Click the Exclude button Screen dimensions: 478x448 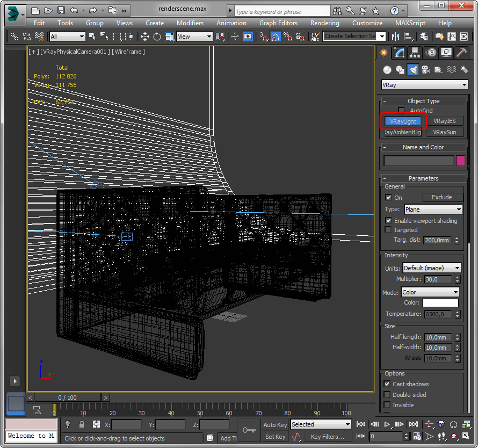tap(441, 197)
